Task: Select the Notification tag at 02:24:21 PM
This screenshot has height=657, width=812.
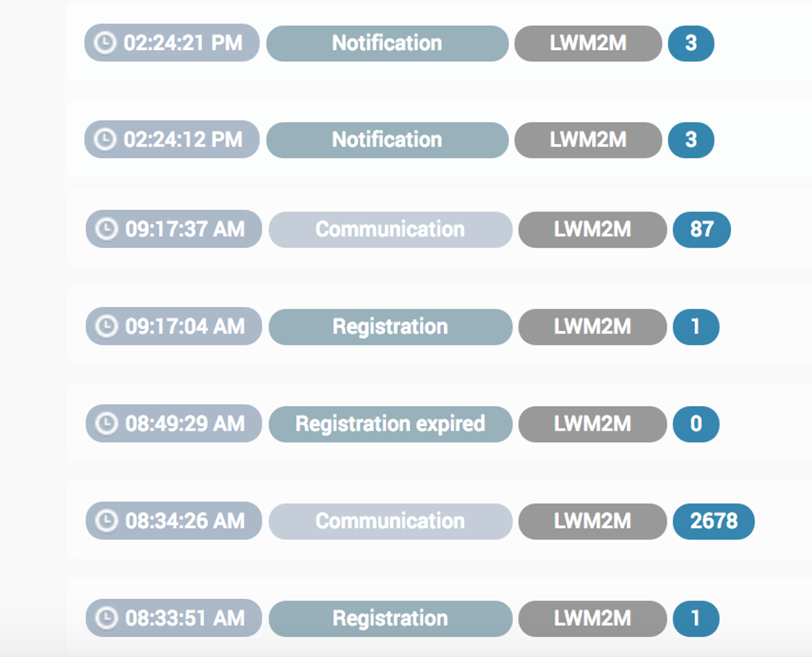Action: (x=387, y=43)
